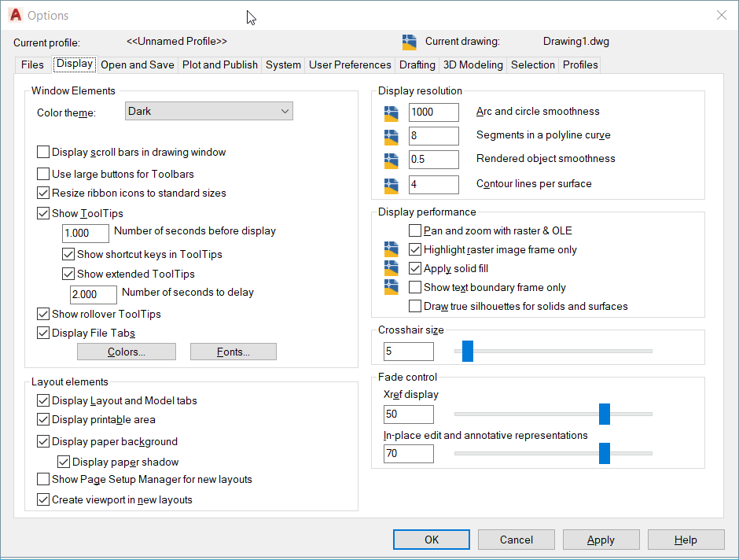This screenshot has width=739, height=560.
Task: Enable Display scroll bars in drawing window
Action: point(43,152)
